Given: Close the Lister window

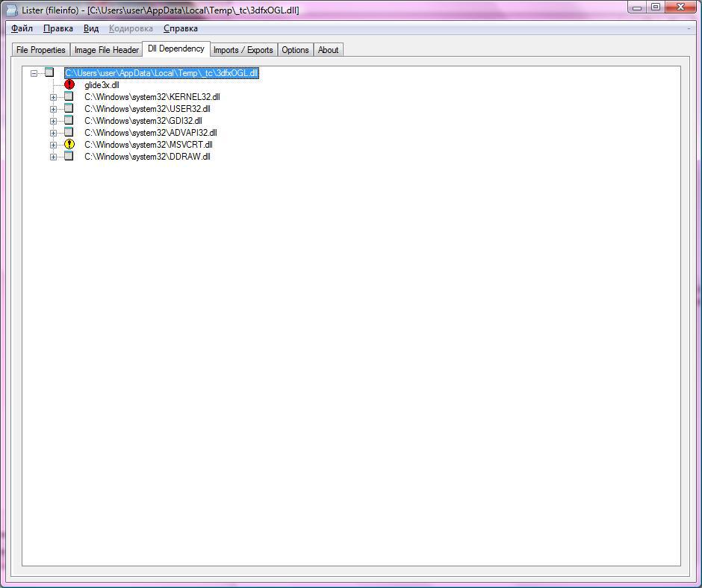Looking at the screenshot, I should coord(680,7).
